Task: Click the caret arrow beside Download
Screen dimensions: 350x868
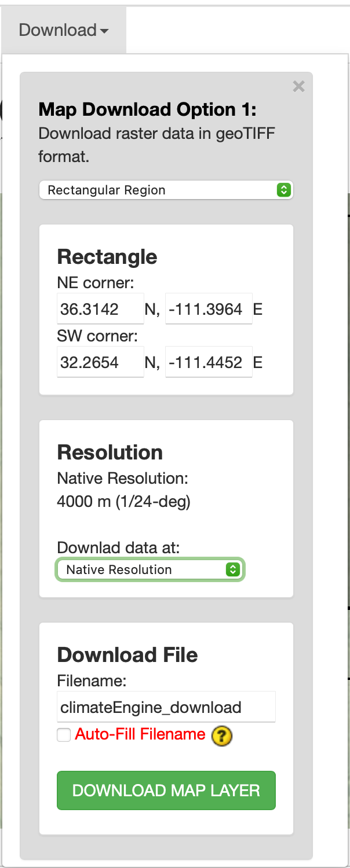Action: [x=104, y=31]
